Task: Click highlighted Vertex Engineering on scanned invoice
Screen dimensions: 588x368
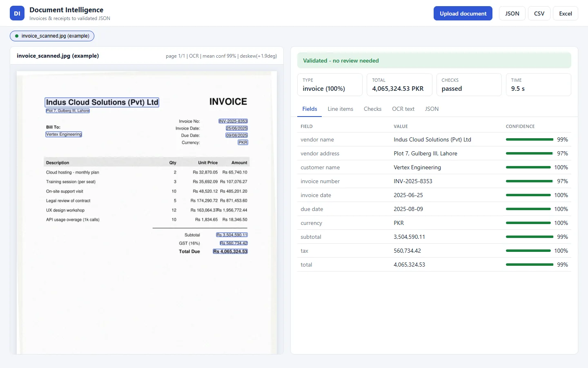Action: click(x=64, y=134)
